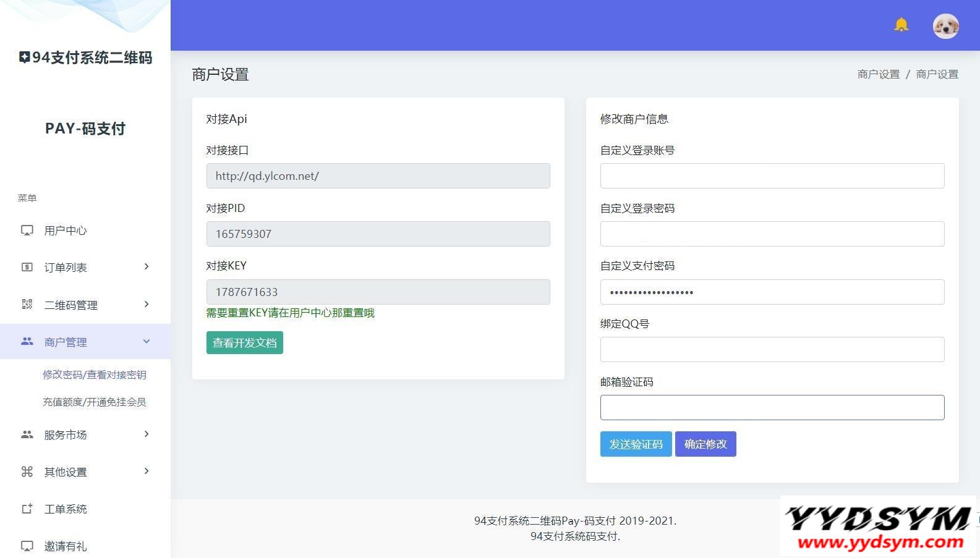
Task: Click the 订单列表 money icon
Action: pos(27,268)
